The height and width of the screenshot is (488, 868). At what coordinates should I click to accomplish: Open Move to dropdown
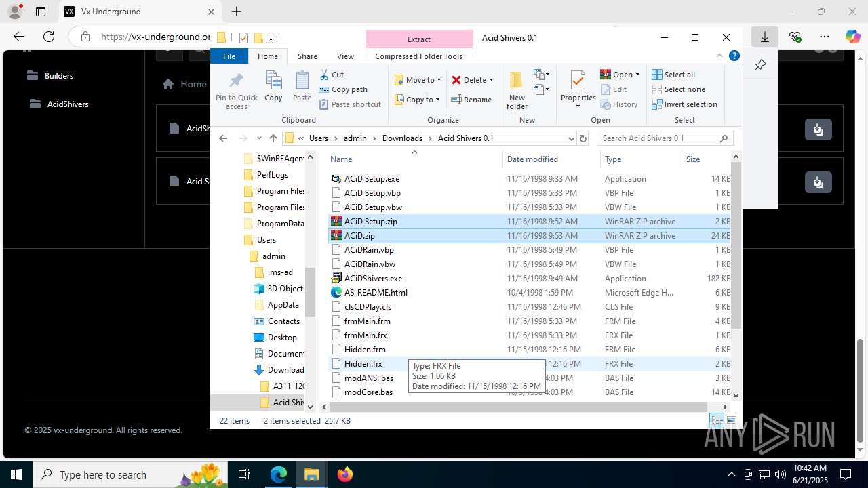point(418,80)
